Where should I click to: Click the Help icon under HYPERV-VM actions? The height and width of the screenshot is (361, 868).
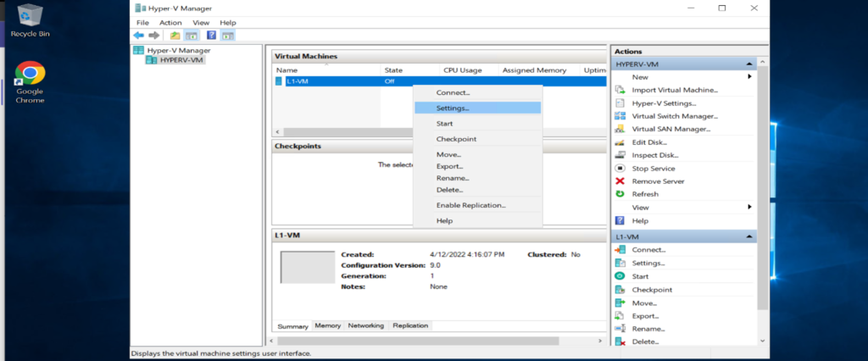click(x=620, y=220)
